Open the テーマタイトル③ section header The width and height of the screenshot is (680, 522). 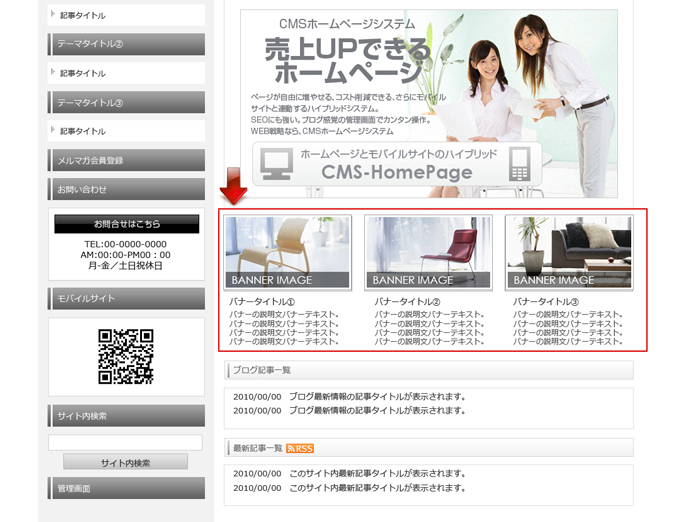tap(126, 102)
